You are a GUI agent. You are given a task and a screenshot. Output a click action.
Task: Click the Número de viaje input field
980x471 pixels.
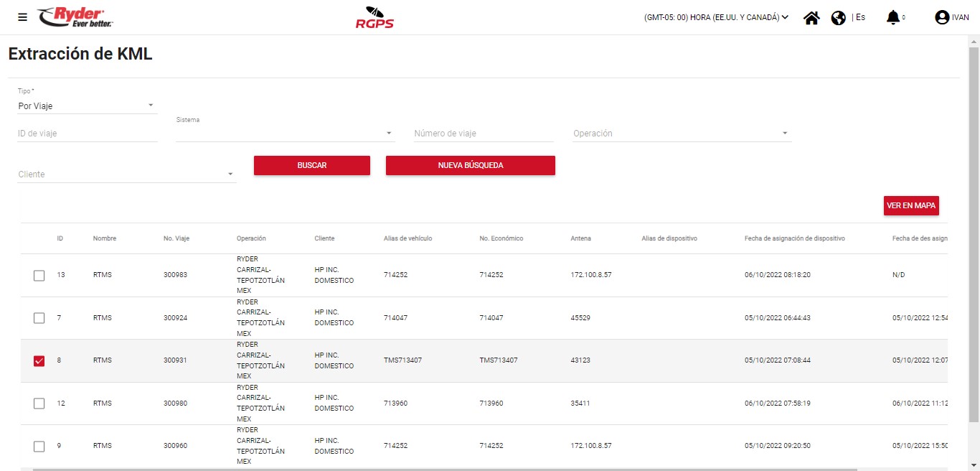click(484, 134)
